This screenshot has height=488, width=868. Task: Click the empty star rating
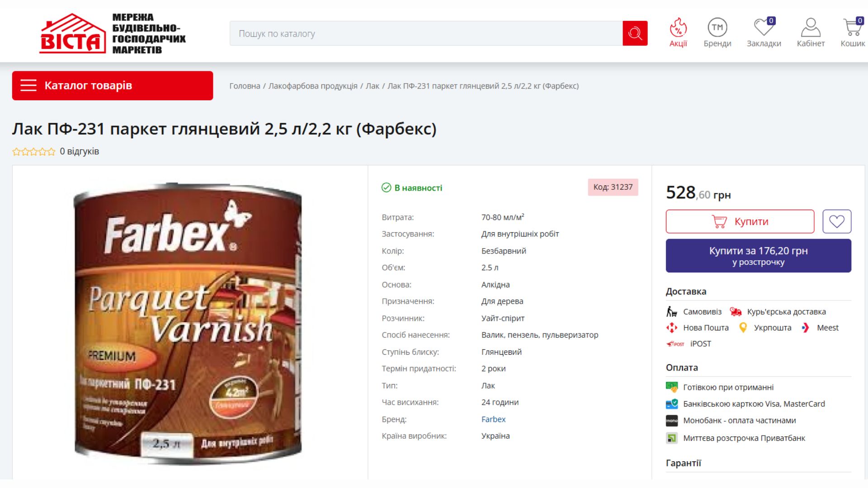coord(33,152)
